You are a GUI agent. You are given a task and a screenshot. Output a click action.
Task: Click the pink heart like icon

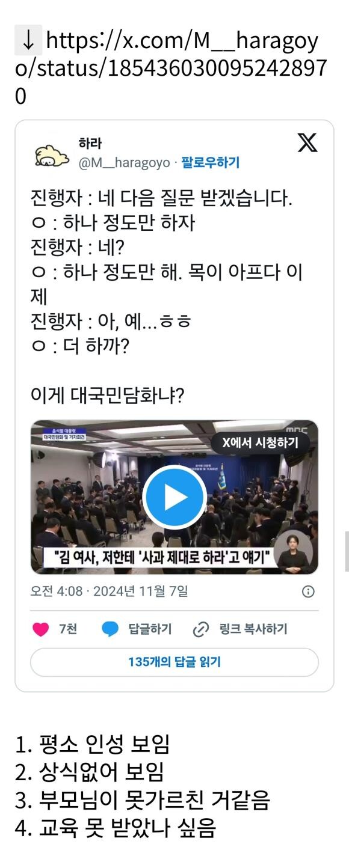pyautogui.click(x=40, y=629)
